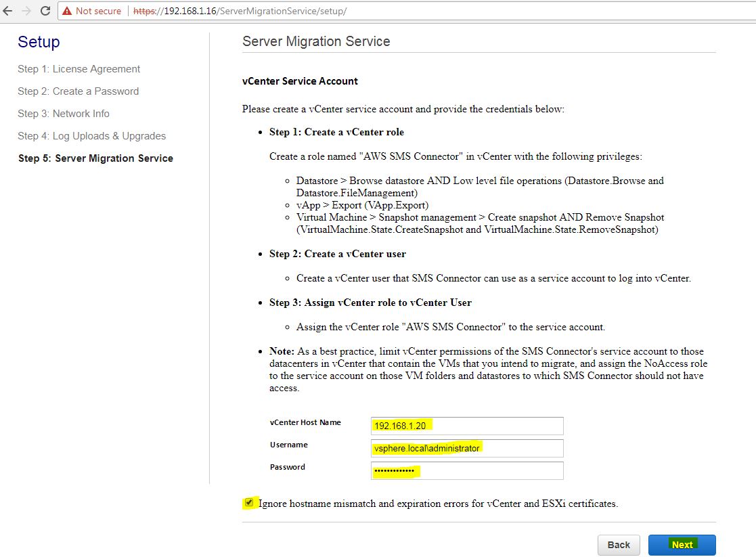
Task: Jump to Step 4: Log Uploads & Upgrades
Action: click(91, 136)
